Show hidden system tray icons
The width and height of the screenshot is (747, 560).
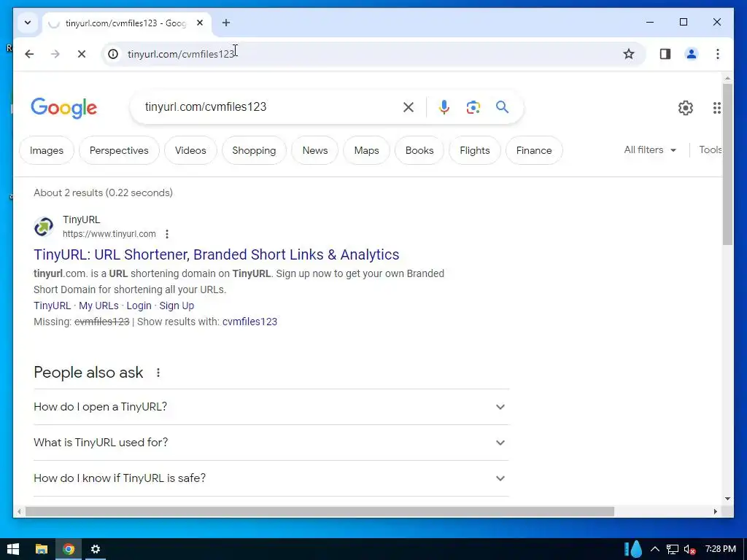[x=655, y=550]
